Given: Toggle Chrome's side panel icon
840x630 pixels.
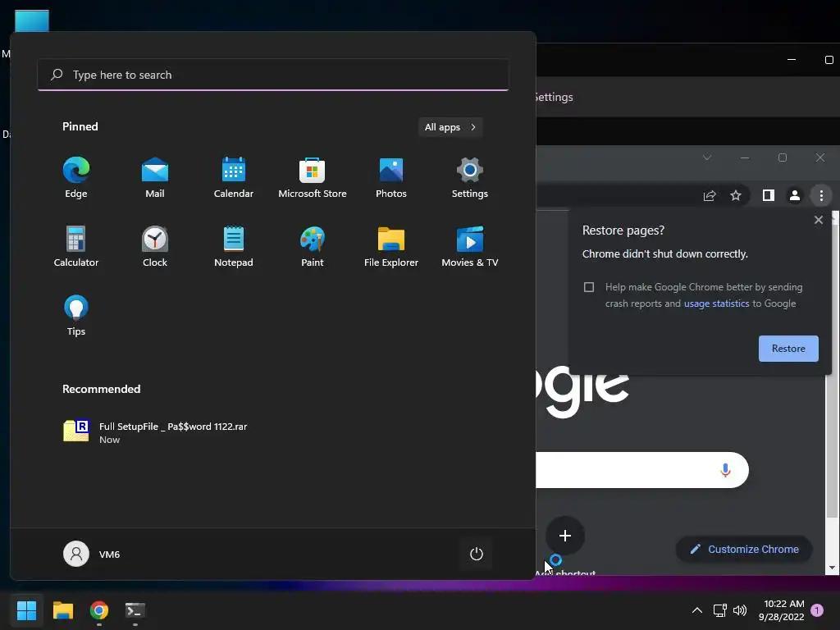Looking at the screenshot, I should click(768, 195).
